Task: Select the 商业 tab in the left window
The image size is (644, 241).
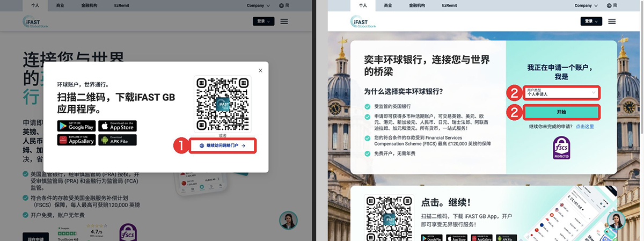Action: [60, 5]
